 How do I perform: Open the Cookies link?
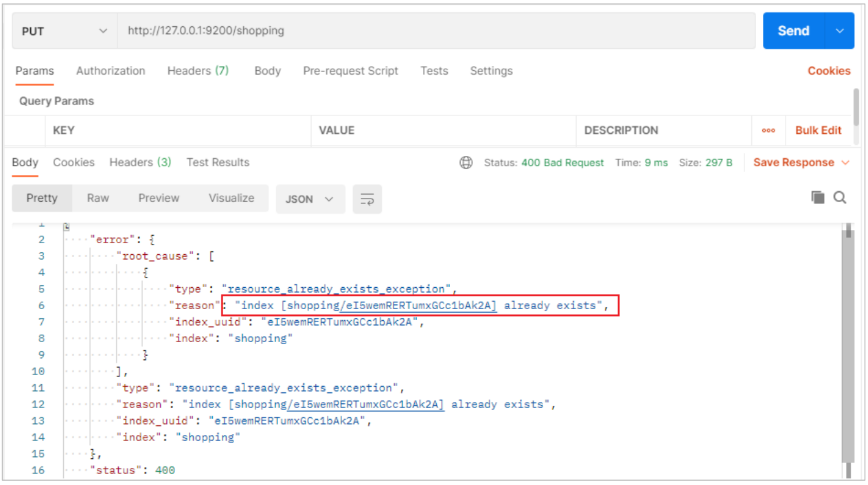click(x=829, y=71)
